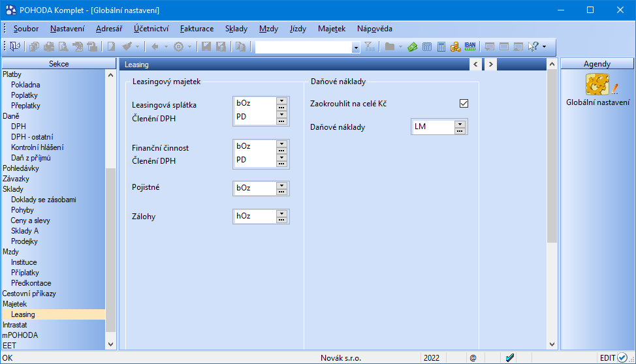Click the previous-section arrow in Leasing header
Image resolution: width=636 pixels, height=364 pixels.
pyautogui.click(x=476, y=64)
